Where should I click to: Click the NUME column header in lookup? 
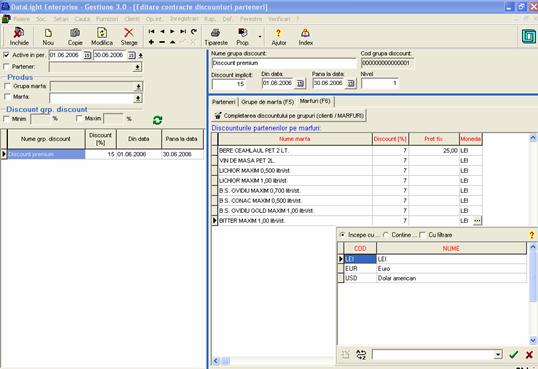pos(451,248)
